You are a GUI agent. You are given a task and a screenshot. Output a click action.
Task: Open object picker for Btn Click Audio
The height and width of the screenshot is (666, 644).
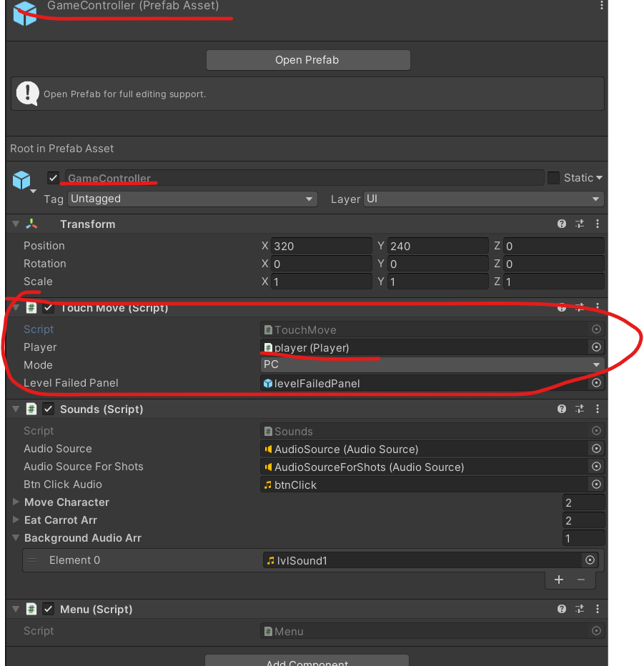point(596,484)
